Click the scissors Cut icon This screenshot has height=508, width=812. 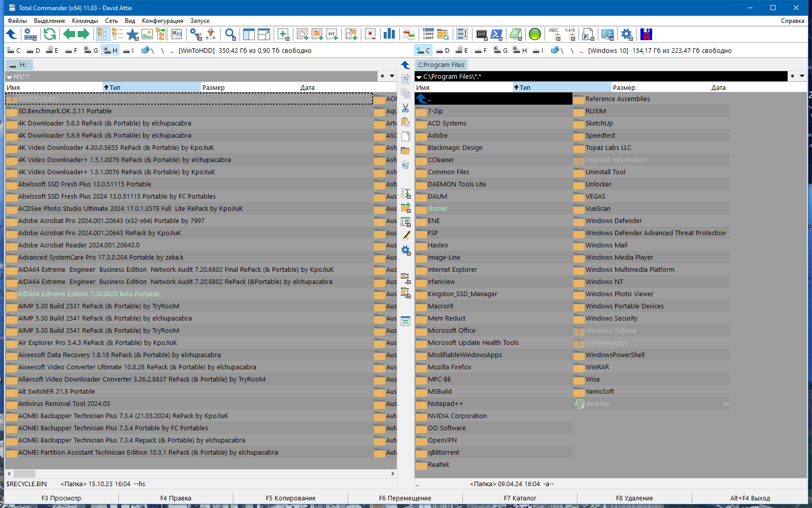coord(405,108)
